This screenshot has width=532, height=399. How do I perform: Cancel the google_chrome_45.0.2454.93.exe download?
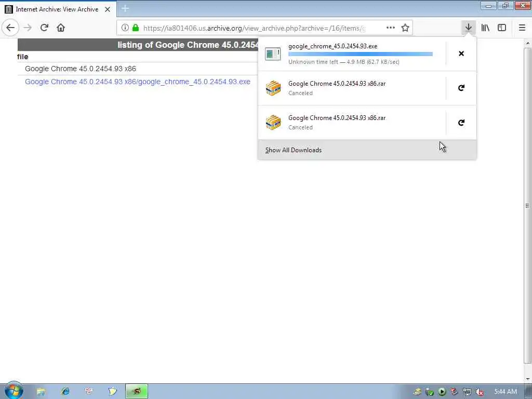461,54
